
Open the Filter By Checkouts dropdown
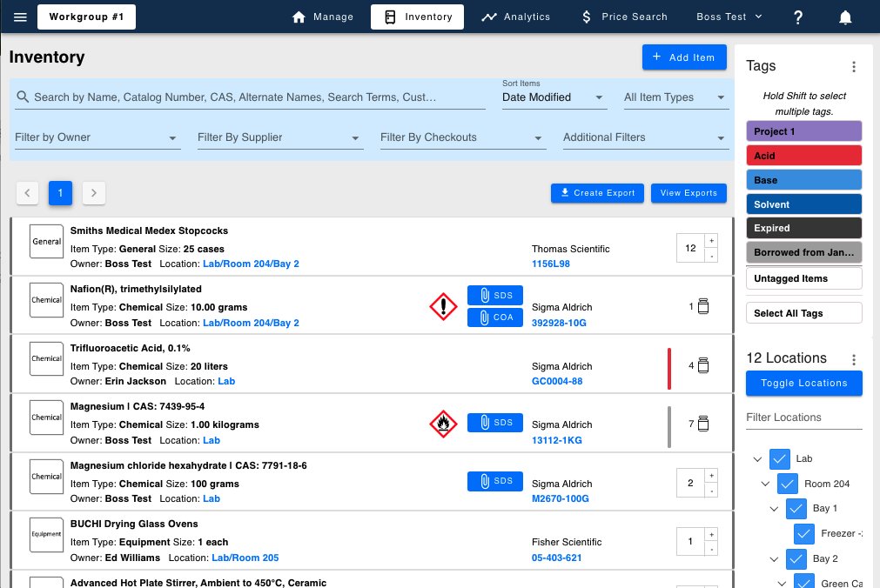(463, 137)
